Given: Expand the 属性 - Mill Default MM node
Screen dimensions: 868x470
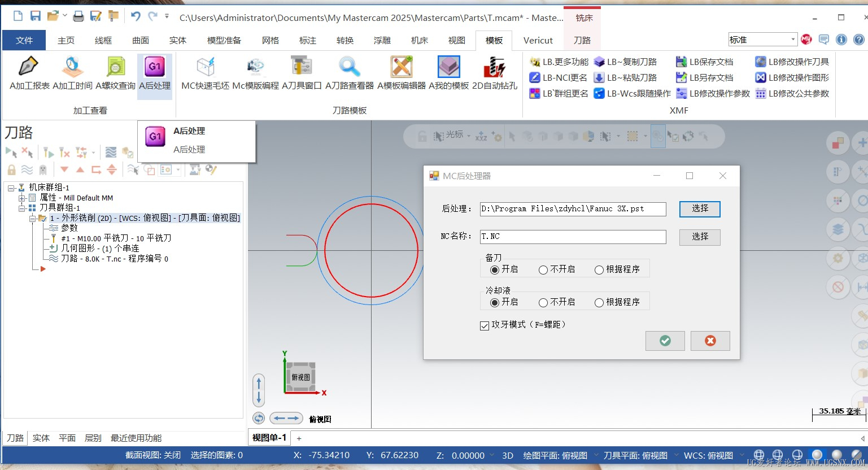Looking at the screenshot, I should click(x=21, y=198).
